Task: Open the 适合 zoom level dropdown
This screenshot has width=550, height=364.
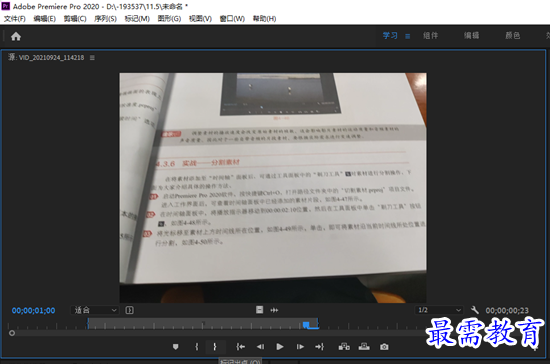Action: (95, 310)
